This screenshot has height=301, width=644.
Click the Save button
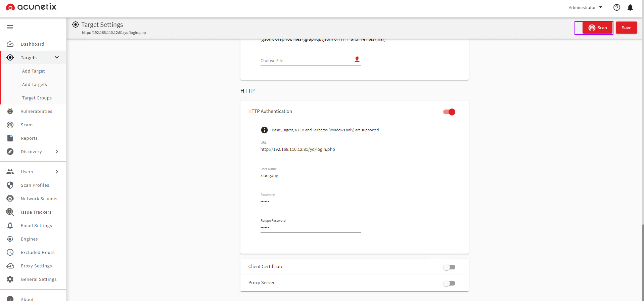[626, 28]
